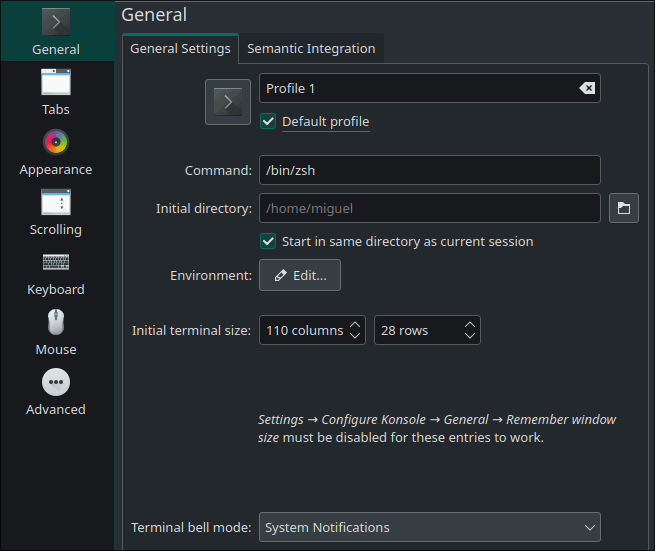Viewport: 655px width, 551px height.
Task: Go to the Appearance color wheel icon
Action: click(x=56, y=142)
